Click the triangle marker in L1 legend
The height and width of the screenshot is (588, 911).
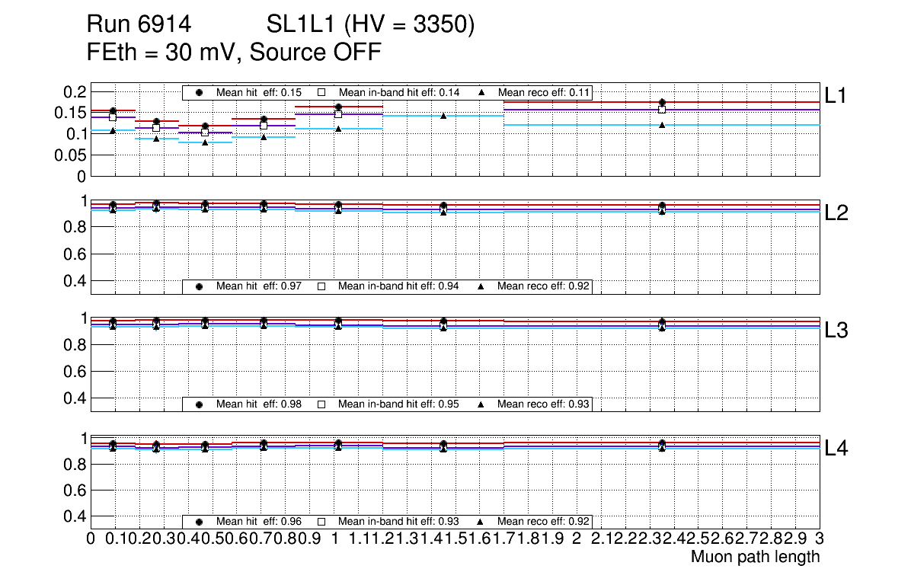(481, 92)
